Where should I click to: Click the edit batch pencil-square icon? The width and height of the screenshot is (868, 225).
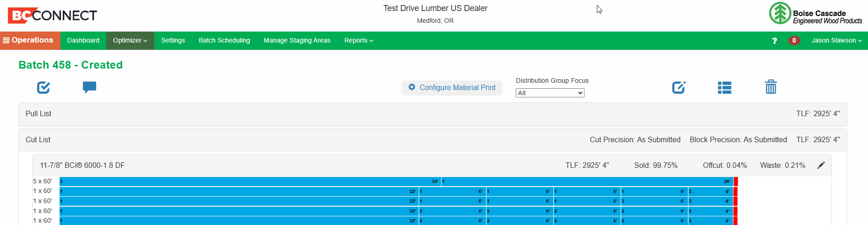point(678,87)
